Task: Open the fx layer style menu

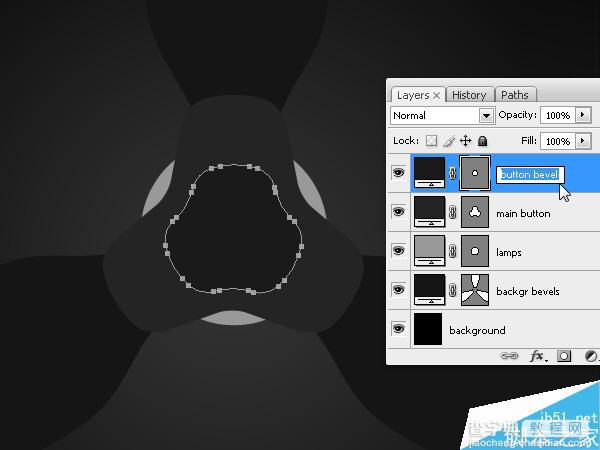Action: [x=538, y=356]
